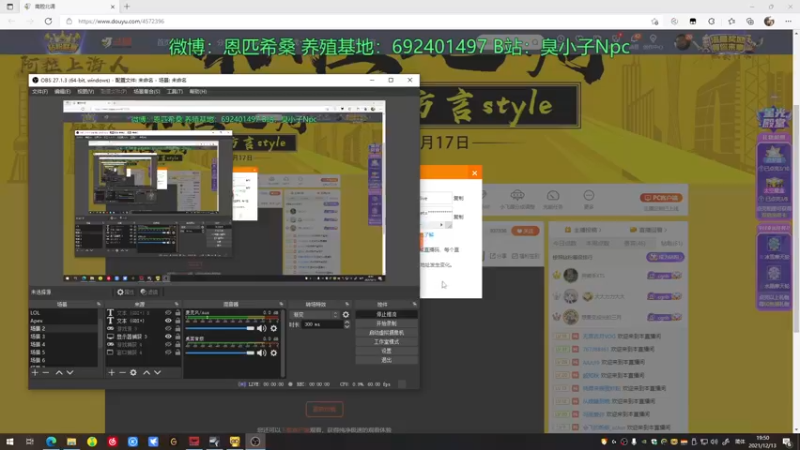Image resolution: width=800 pixels, height=450 pixels.
Task: Click the Filters button above the Sources panel
Action: click(x=149, y=292)
